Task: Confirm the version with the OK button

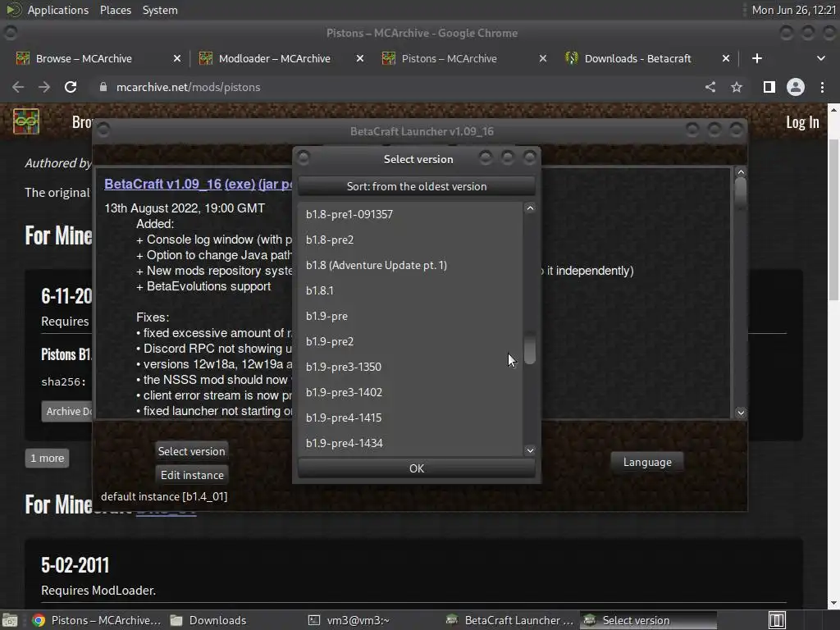Action: tap(416, 468)
